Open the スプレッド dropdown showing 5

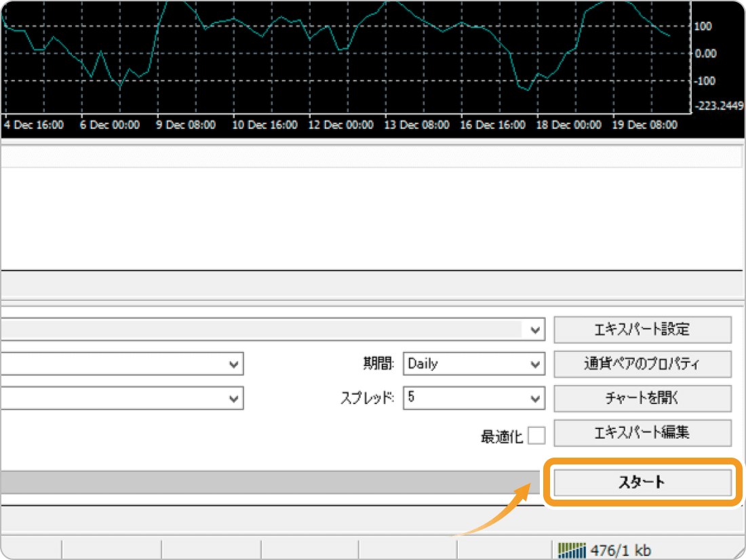click(474, 398)
